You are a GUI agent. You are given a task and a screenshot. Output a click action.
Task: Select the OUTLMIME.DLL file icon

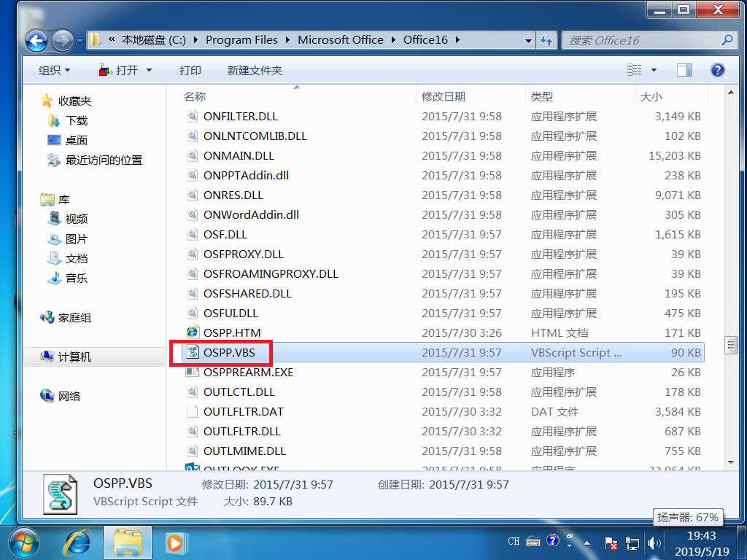tap(192, 451)
